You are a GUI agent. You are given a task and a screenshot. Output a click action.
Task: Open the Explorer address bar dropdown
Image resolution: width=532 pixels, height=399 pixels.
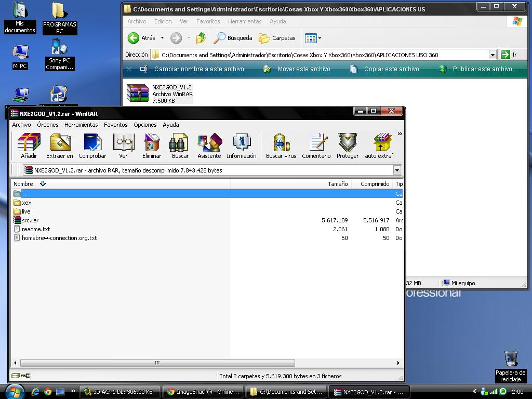tap(493, 55)
